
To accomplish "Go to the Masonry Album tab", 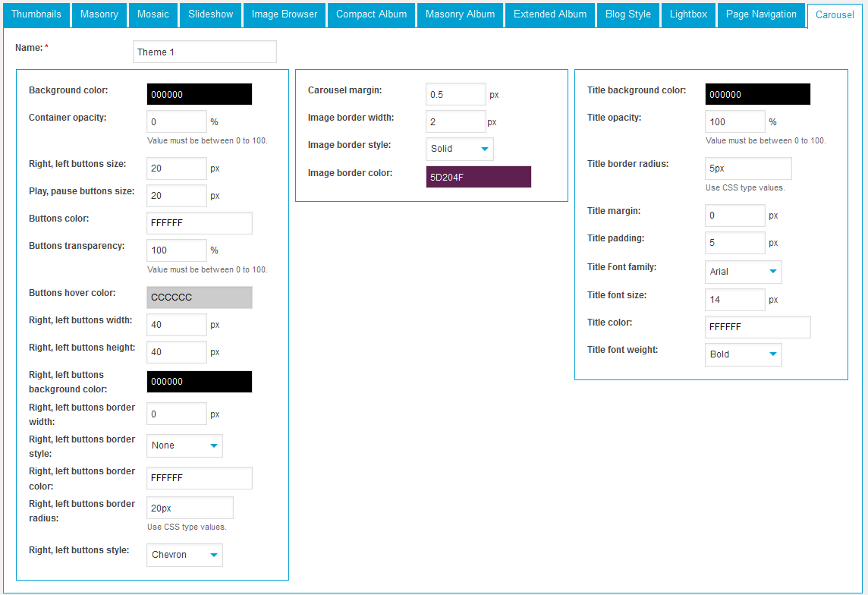I will [x=460, y=14].
